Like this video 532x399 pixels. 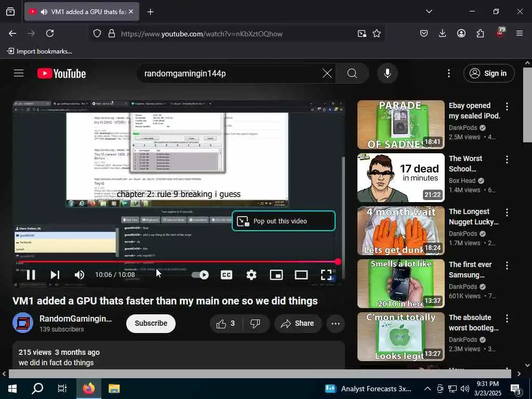coord(226,324)
